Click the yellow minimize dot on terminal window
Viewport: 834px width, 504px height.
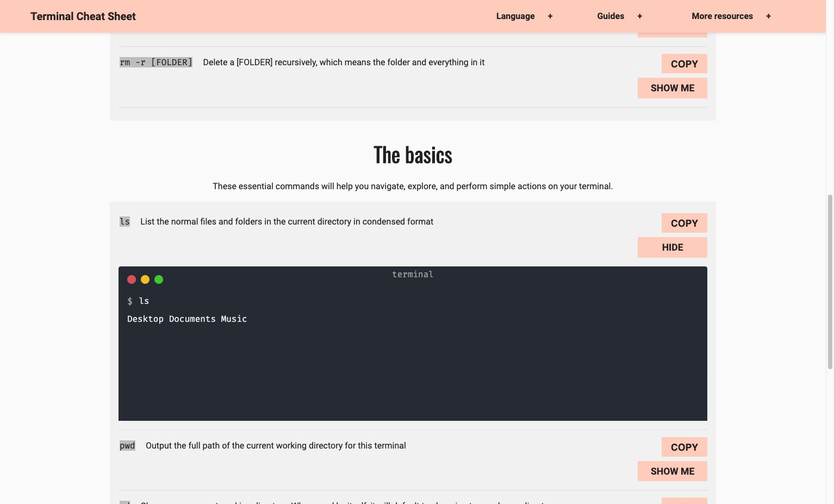coord(145,279)
